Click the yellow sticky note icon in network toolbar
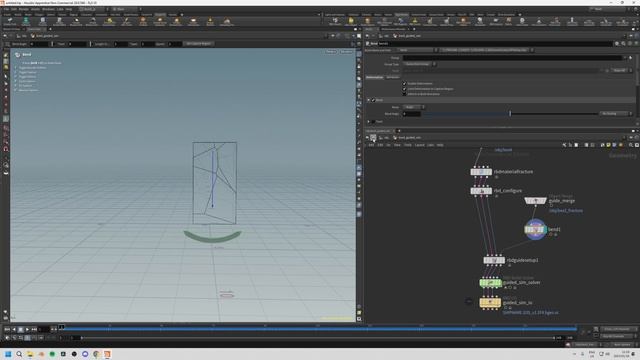 pos(608,145)
